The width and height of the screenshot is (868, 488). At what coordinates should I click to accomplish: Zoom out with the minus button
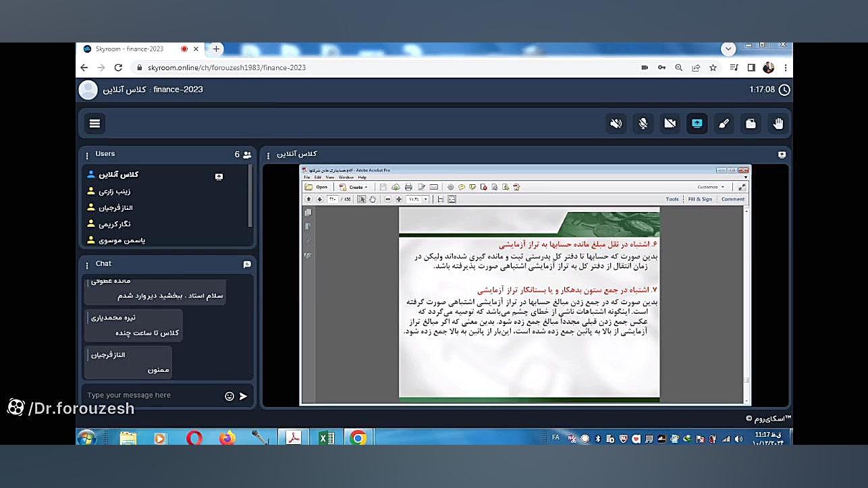(x=388, y=199)
